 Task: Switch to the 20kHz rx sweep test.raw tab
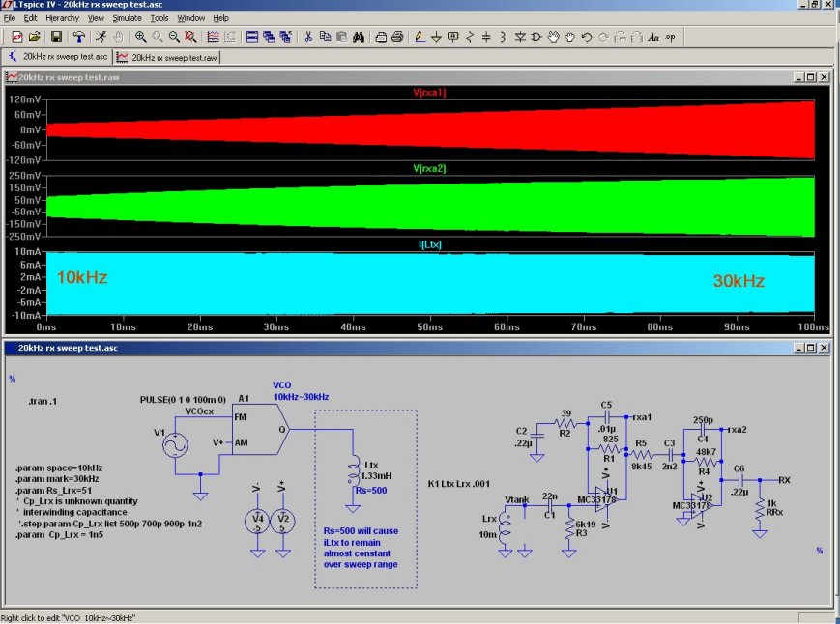(x=166, y=57)
